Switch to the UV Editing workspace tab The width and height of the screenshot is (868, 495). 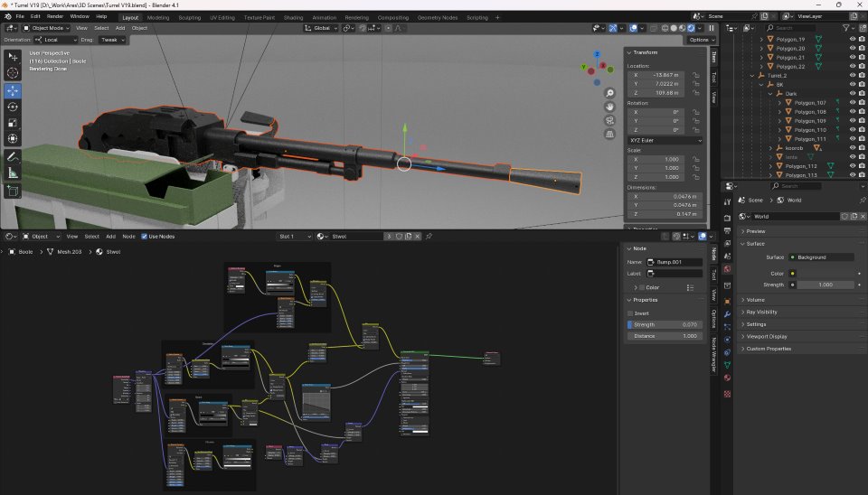(x=222, y=18)
